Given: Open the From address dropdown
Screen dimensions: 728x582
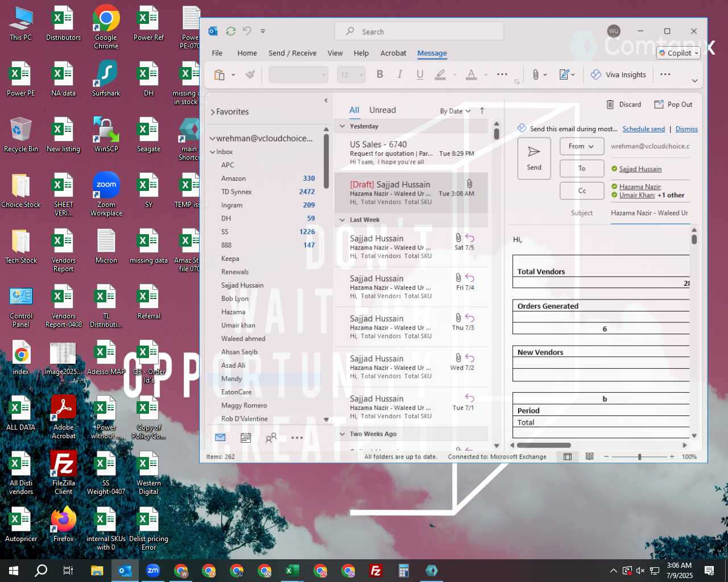Looking at the screenshot, I should [x=581, y=146].
